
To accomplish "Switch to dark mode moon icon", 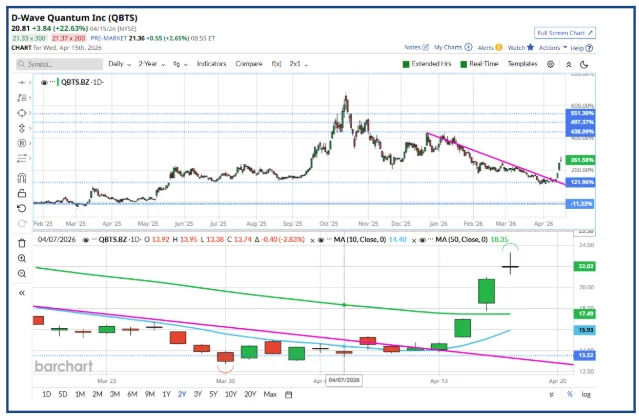I will (x=584, y=64).
